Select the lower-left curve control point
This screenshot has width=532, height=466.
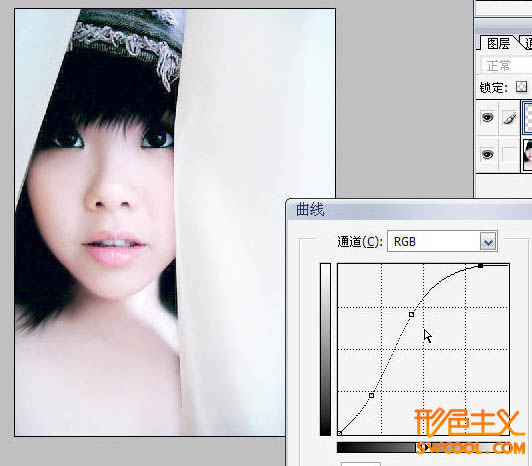click(372, 395)
